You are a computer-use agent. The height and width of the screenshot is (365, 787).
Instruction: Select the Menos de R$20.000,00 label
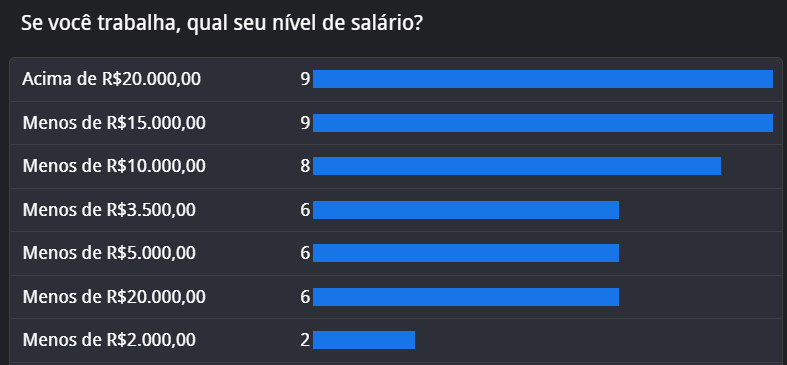click(114, 297)
